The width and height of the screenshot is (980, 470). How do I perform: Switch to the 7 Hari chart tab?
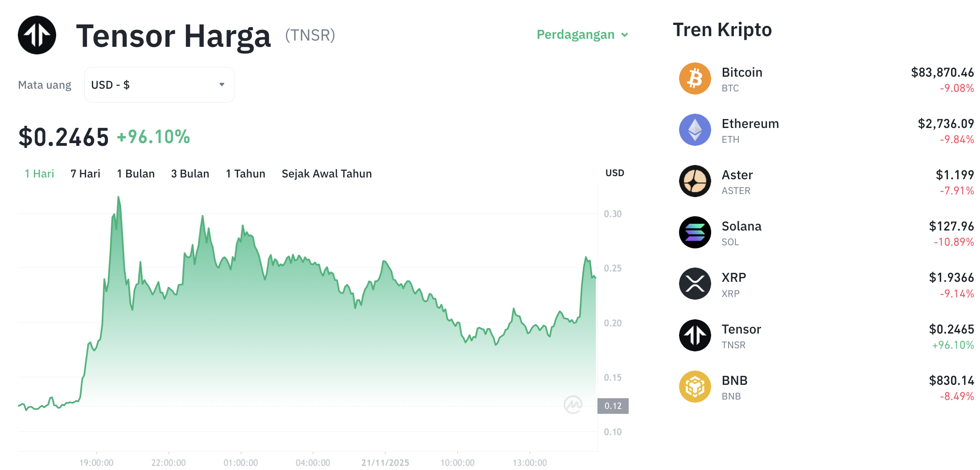(x=85, y=173)
